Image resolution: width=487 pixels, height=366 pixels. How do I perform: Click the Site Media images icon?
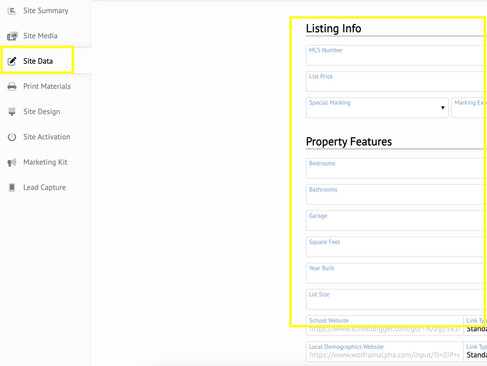[x=12, y=36]
